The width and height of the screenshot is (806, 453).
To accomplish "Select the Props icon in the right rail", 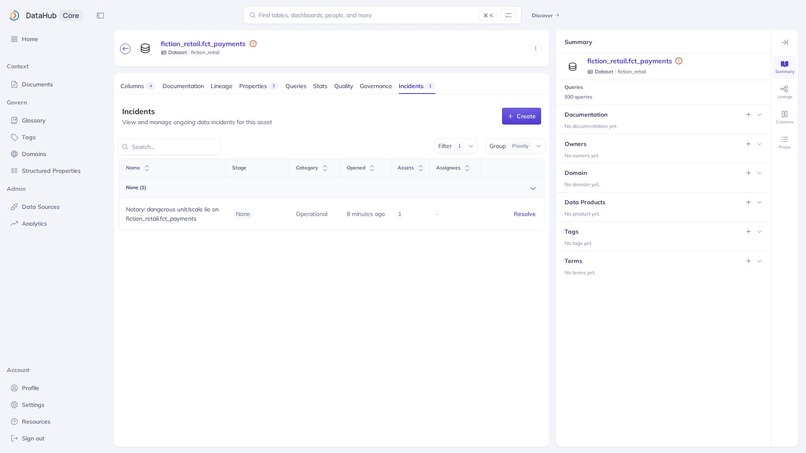I will [784, 142].
